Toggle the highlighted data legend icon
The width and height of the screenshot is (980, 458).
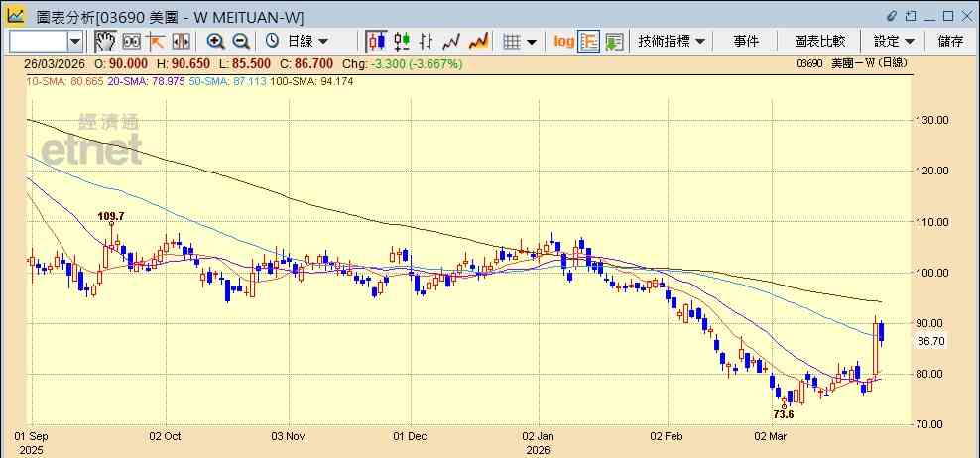coord(589,42)
